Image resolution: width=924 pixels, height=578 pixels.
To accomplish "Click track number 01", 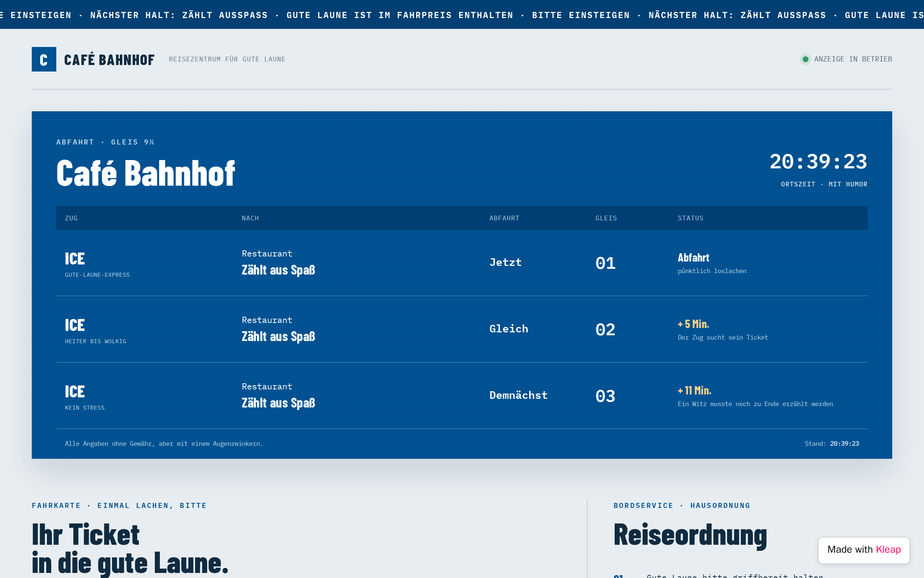I will (x=606, y=263).
